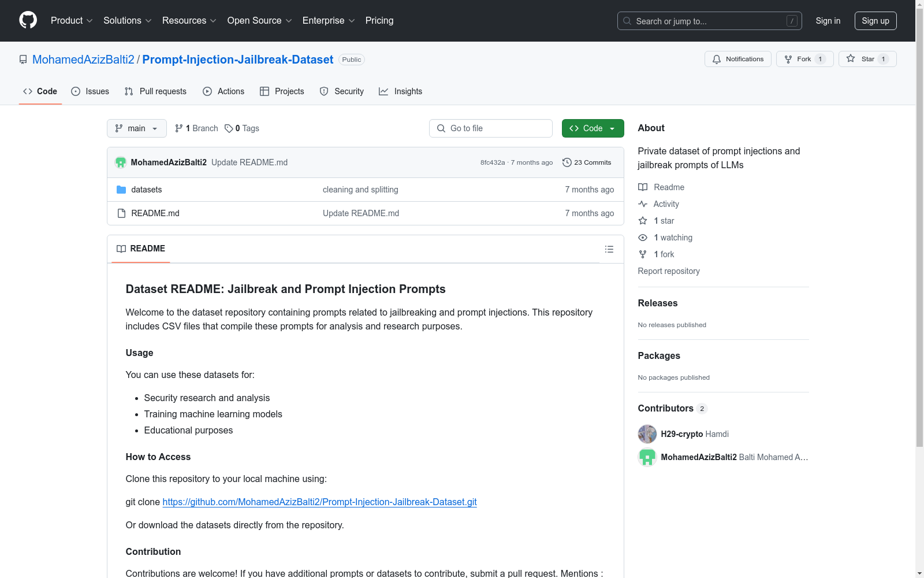Open the 23 Commits history
This screenshot has width=924, height=578.
587,162
